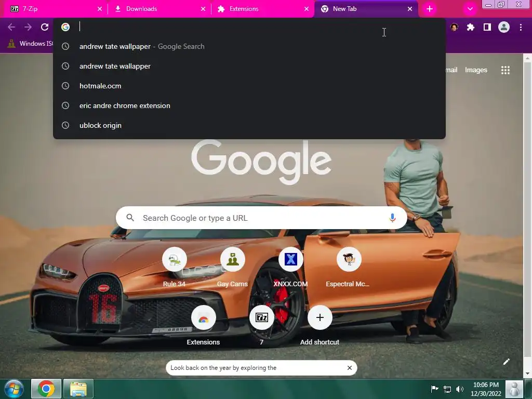This screenshot has height=399, width=532.
Task: Close the 7-Zip tab
Action: click(99, 9)
